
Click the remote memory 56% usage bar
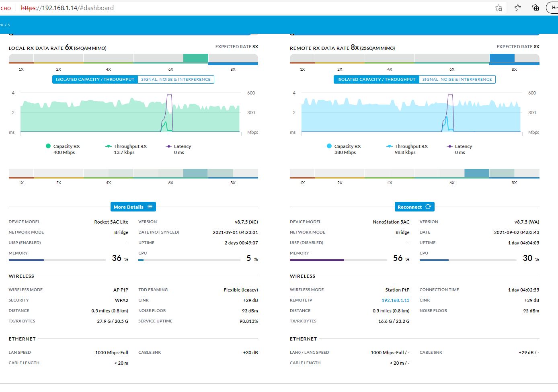point(338,260)
